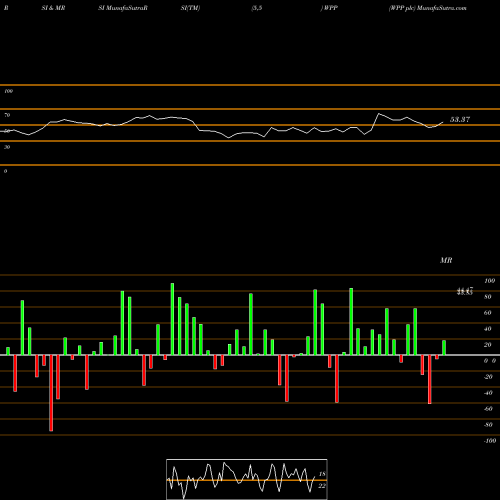
Task: Click the MR axis label -60
Action: tap(488, 409)
